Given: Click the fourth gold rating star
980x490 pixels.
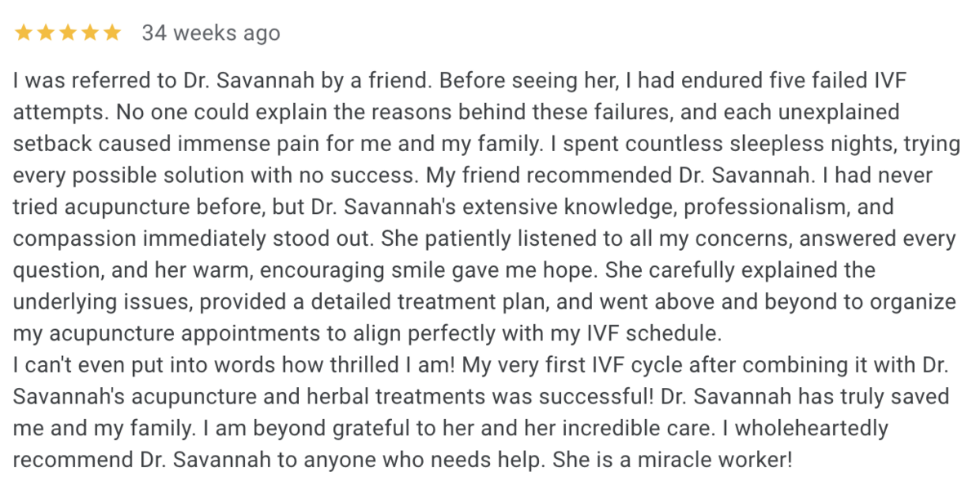Looking at the screenshot, I should pyautogui.click(x=90, y=33).
